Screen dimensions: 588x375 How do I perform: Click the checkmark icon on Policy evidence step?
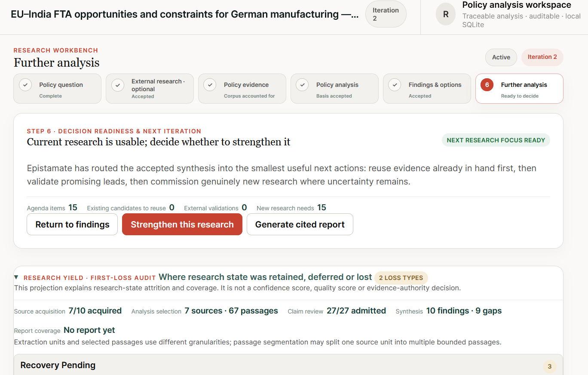pos(210,85)
